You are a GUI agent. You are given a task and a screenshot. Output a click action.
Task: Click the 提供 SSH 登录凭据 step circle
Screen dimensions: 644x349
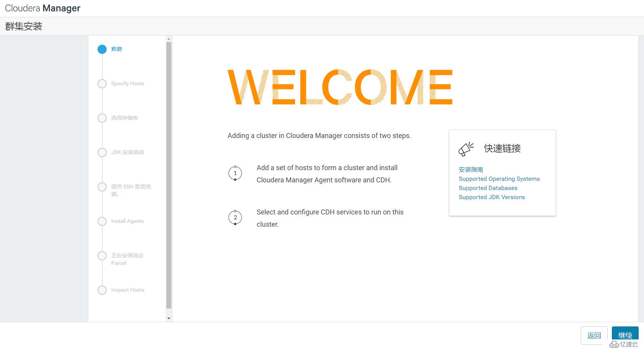click(102, 187)
